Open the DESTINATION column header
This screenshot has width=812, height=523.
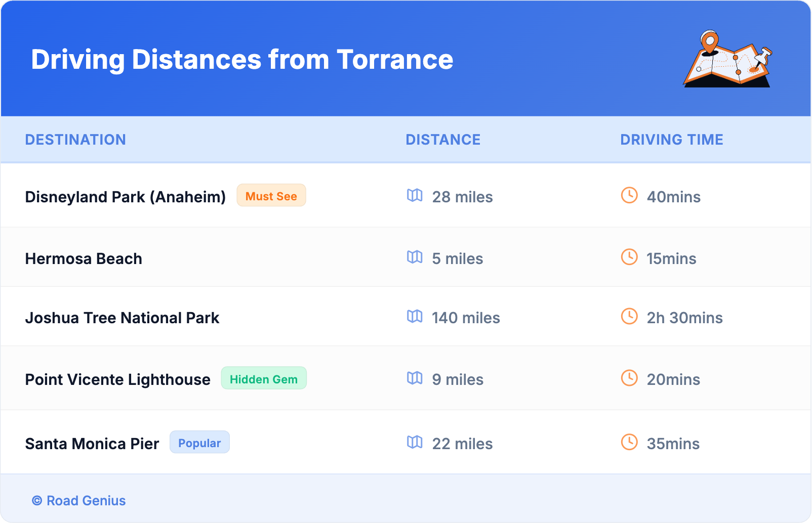(75, 140)
